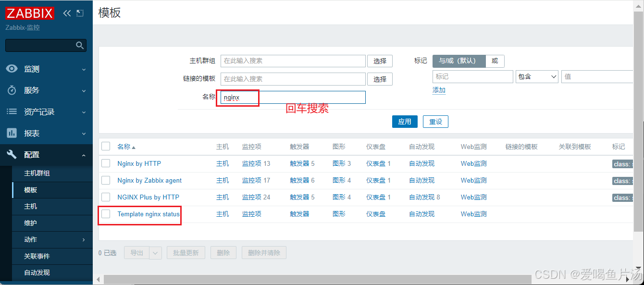Click 选择 button for 主机群组
The width and height of the screenshot is (644, 285).
point(380,61)
